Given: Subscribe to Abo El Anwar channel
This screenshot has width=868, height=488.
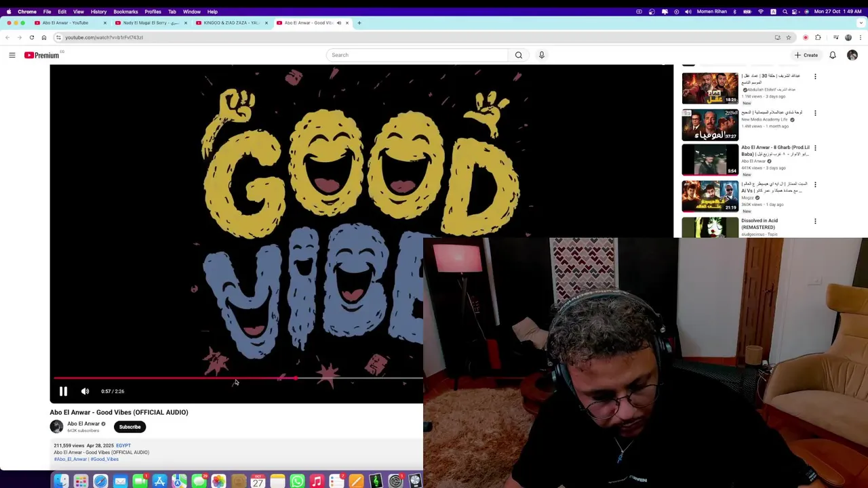Looking at the screenshot, I should pyautogui.click(x=130, y=427).
